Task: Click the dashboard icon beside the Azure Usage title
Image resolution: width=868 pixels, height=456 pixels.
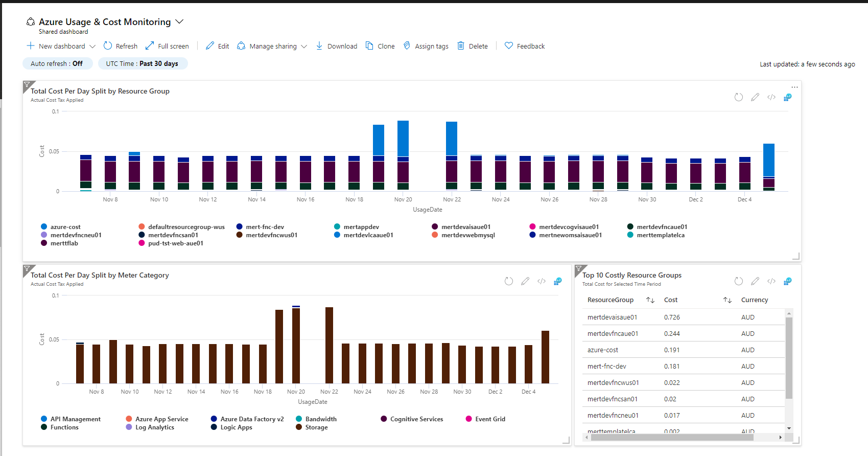Action: 31,22
